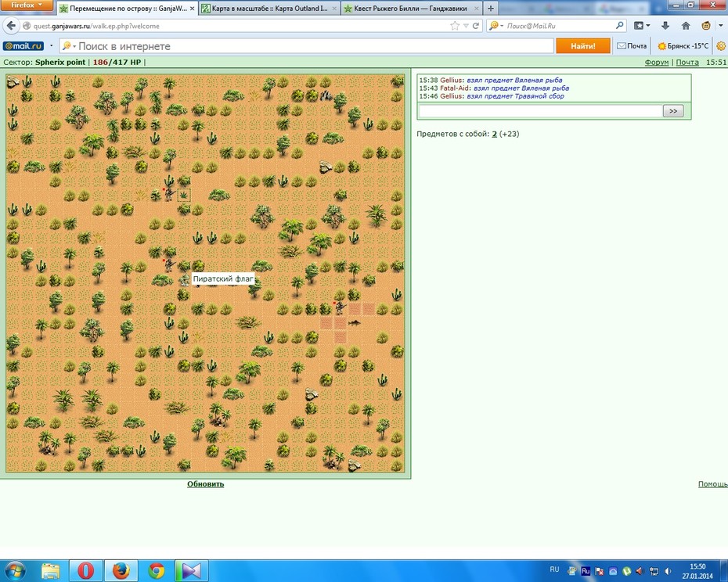
Task: Open the Action Center flag icon
Action: pyautogui.click(x=600, y=571)
